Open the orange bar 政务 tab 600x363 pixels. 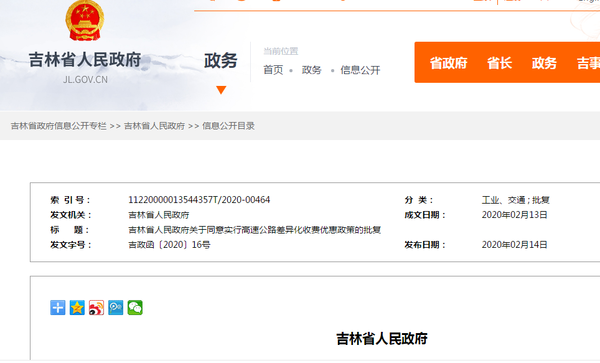(x=544, y=63)
